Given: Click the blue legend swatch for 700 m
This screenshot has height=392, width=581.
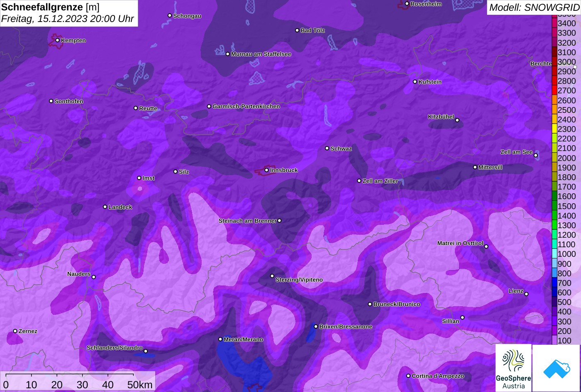Looking at the screenshot, I should point(554,283).
